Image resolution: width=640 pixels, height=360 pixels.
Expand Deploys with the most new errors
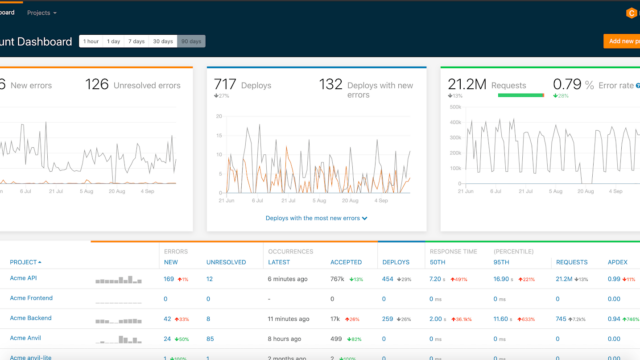coord(316,218)
